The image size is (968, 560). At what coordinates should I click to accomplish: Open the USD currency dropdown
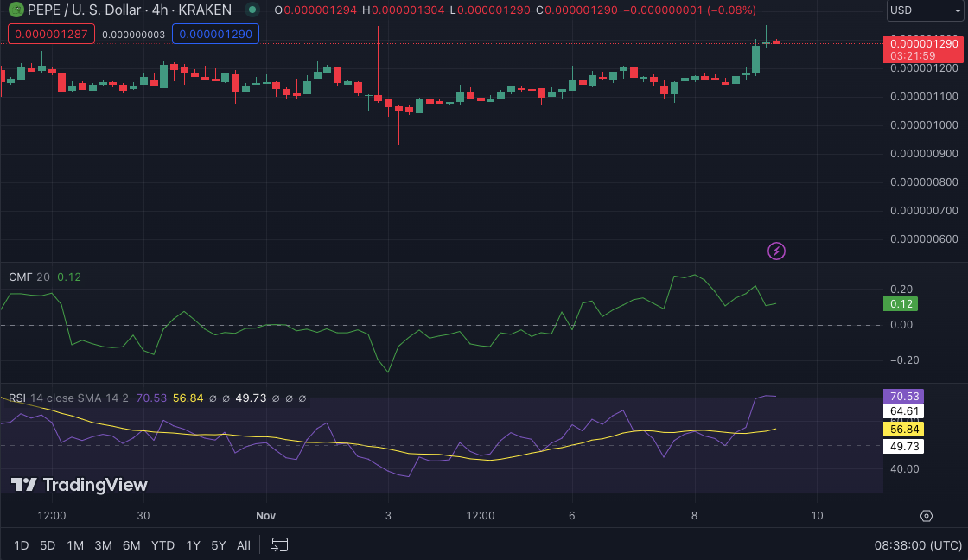coord(925,10)
